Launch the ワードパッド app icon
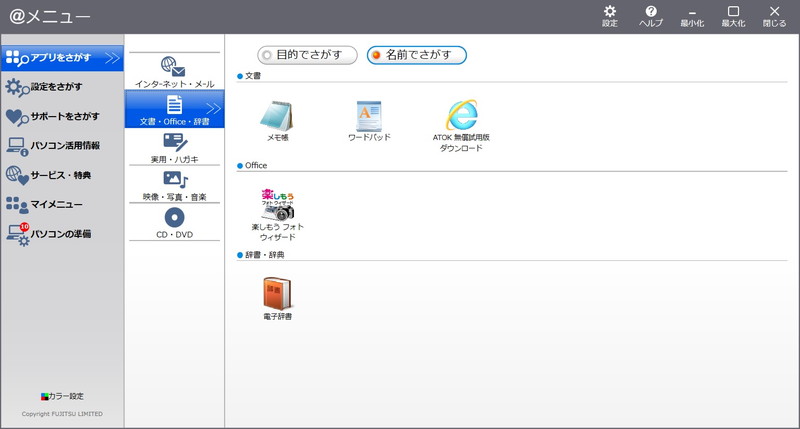The image size is (800, 429). pyautogui.click(x=369, y=116)
